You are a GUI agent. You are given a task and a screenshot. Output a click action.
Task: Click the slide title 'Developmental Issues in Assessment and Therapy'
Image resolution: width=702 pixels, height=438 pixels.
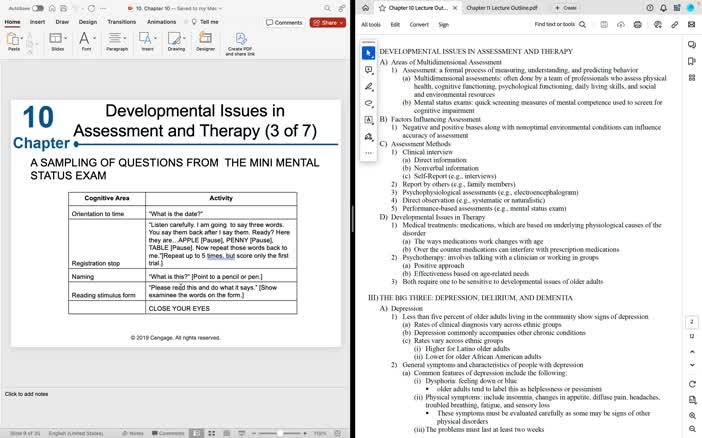[195, 121]
